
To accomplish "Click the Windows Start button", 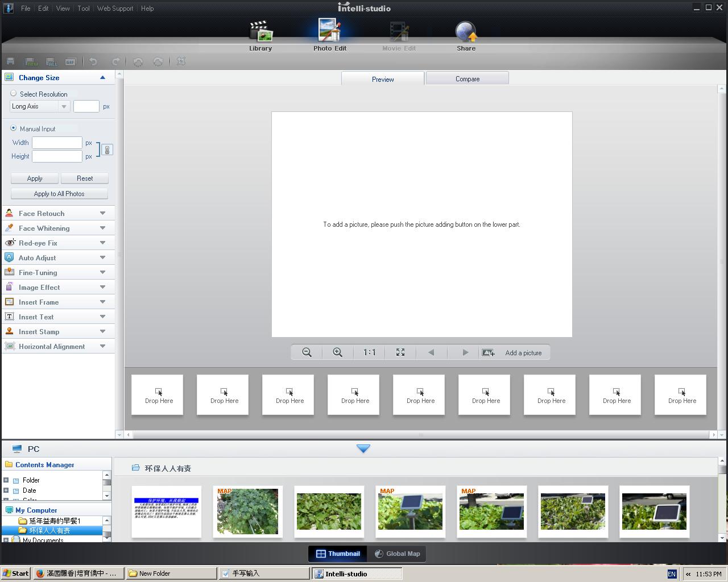I will pyautogui.click(x=15, y=573).
